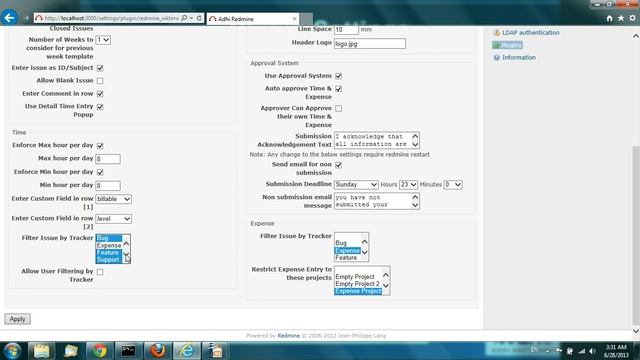Image resolution: width=640 pixels, height=360 pixels.
Task: Click the volume speaker tray icon
Action: point(592,351)
